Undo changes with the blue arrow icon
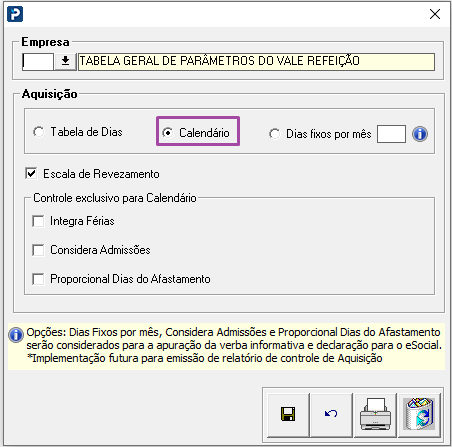Viewport: 452px width, 447px height. 331,414
